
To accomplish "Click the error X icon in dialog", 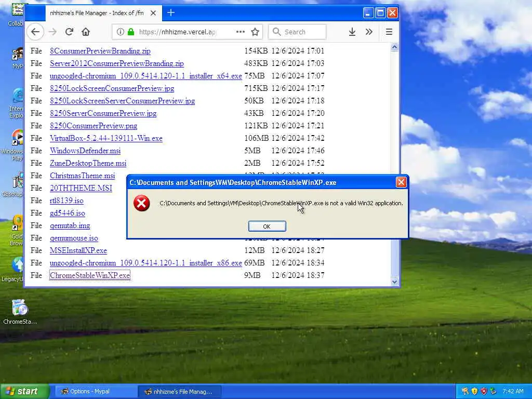I will 141,203.
